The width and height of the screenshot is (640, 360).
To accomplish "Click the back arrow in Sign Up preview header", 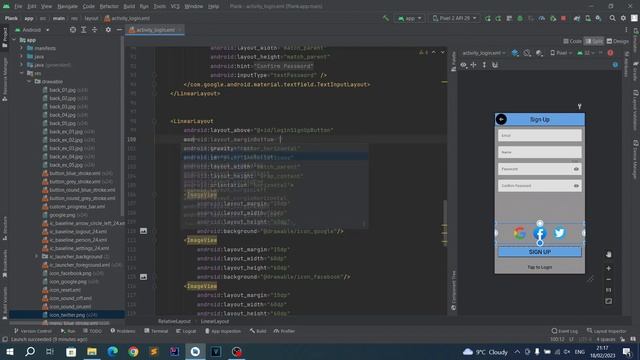I will coord(501,119).
